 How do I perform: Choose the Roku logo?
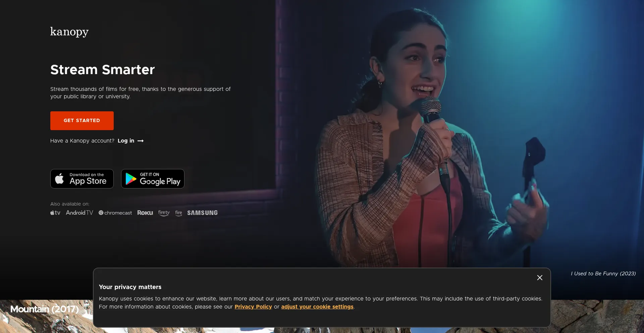[x=145, y=213]
